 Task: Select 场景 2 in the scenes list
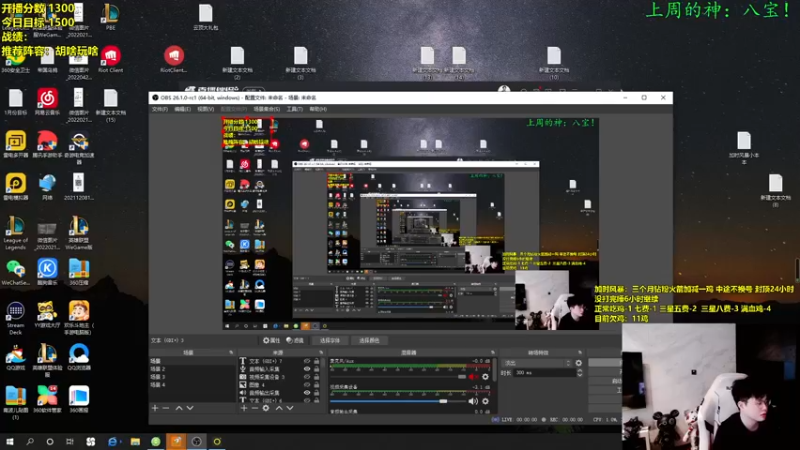[192, 369]
